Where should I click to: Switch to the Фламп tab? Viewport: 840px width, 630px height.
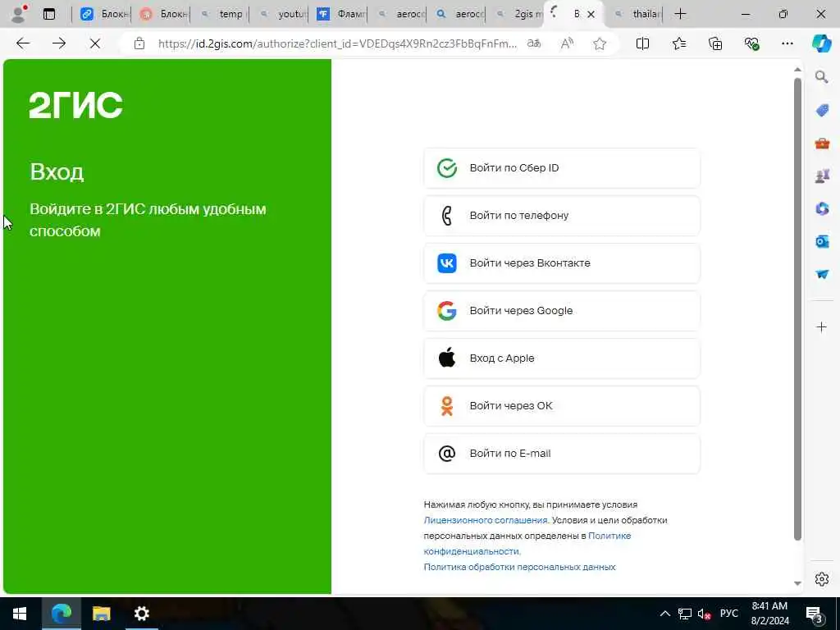click(340, 14)
